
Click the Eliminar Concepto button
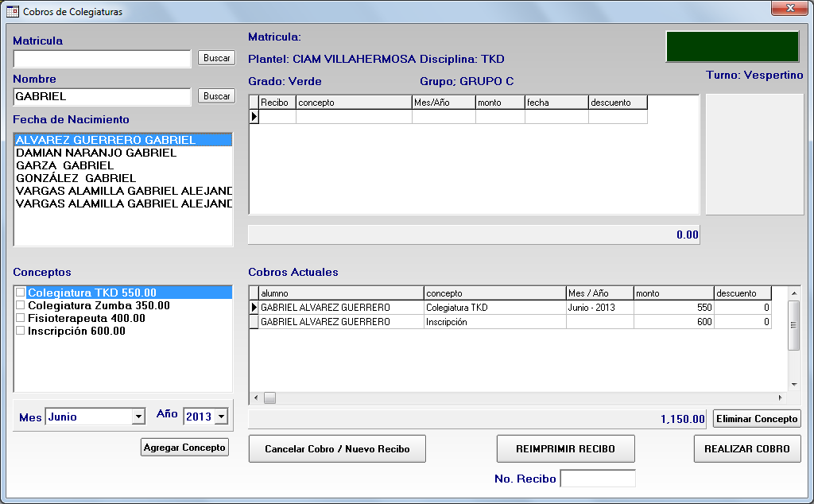[x=757, y=419]
